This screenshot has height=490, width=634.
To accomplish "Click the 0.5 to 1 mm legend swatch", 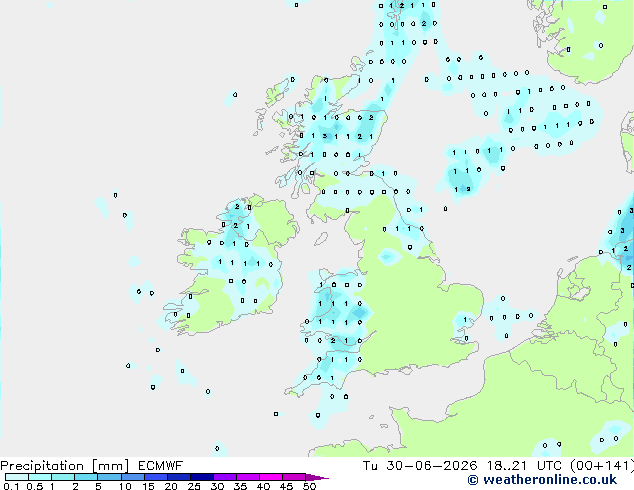I will click(40, 477).
